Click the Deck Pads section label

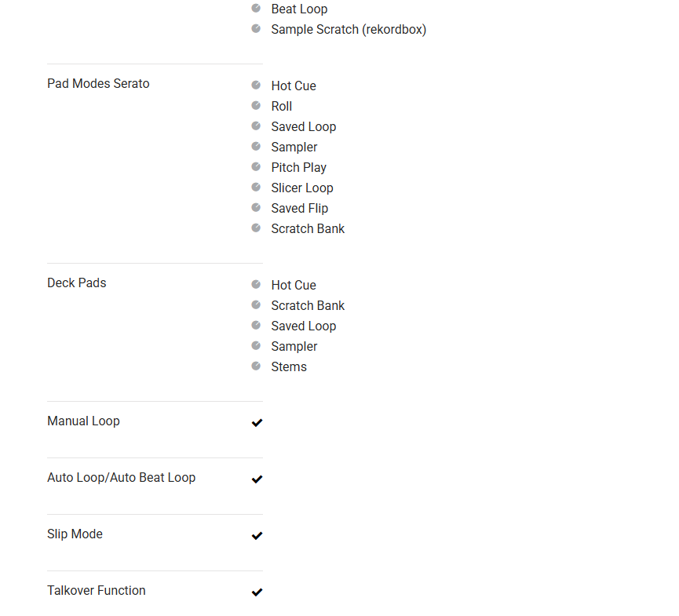76,283
